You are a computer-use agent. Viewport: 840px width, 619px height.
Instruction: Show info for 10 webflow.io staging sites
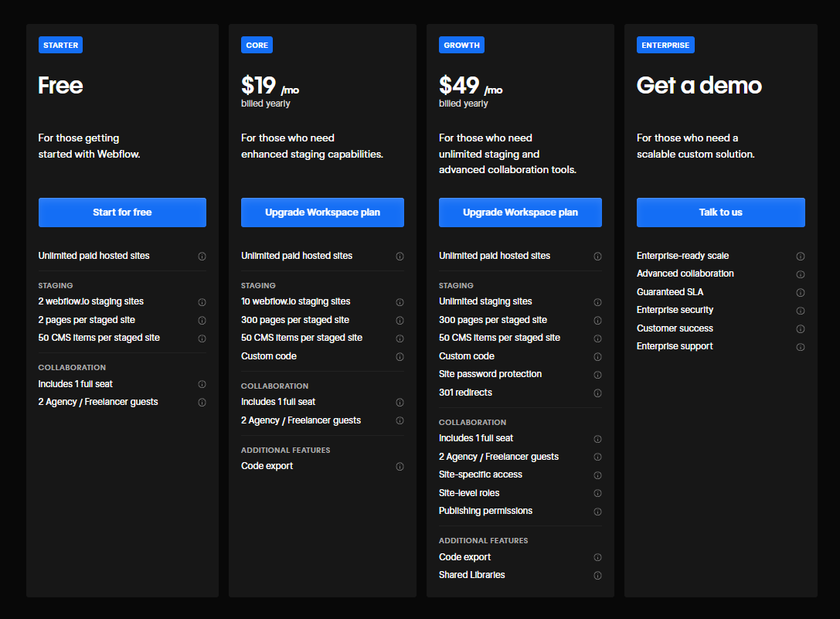tap(400, 302)
